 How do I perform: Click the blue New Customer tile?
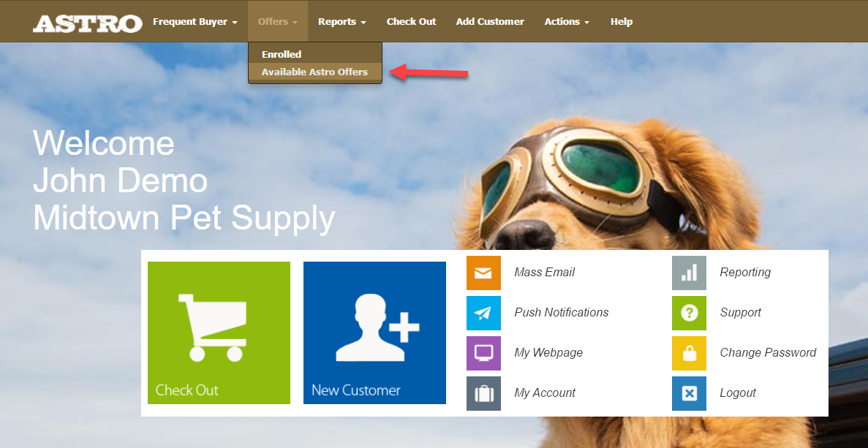pyautogui.click(x=374, y=333)
